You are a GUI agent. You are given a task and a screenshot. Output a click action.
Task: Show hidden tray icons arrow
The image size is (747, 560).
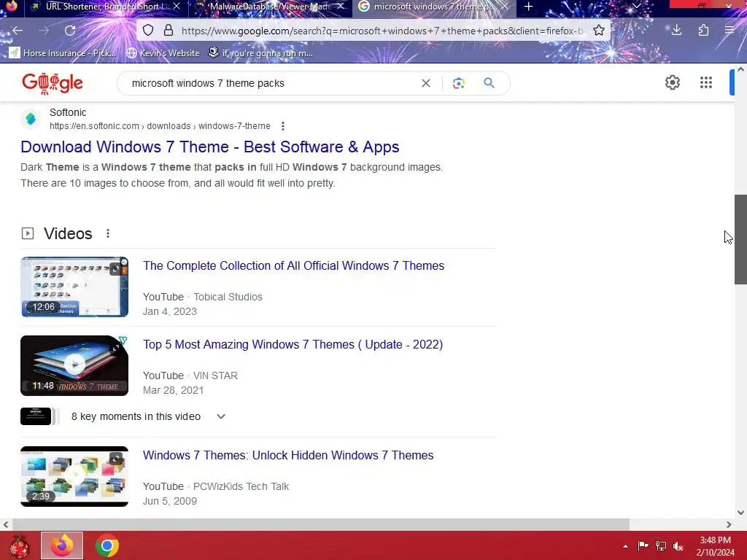pyautogui.click(x=625, y=546)
